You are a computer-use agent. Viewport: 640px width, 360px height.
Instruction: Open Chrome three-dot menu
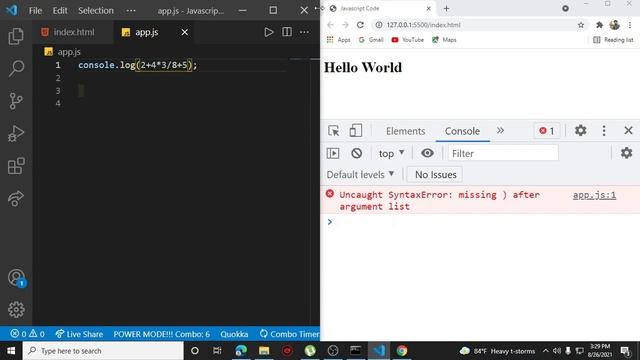tap(630, 25)
